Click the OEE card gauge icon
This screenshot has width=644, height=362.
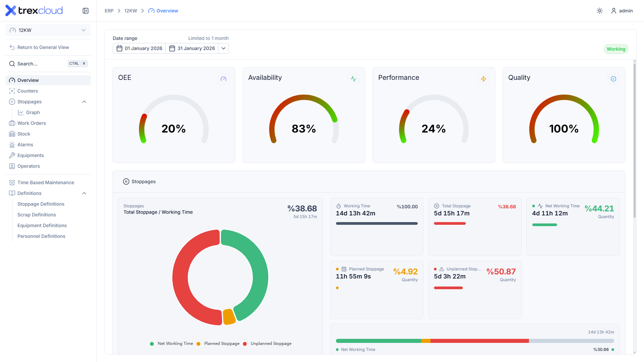coord(224,79)
